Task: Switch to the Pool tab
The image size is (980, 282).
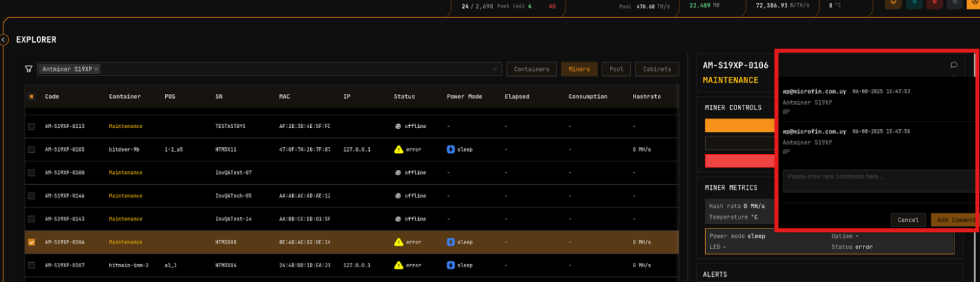Action: click(x=616, y=69)
